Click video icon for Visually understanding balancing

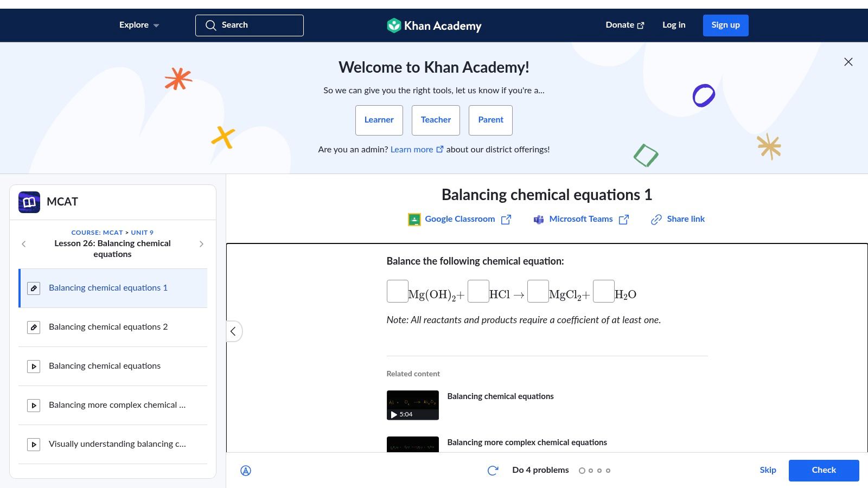[x=34, y=445]
